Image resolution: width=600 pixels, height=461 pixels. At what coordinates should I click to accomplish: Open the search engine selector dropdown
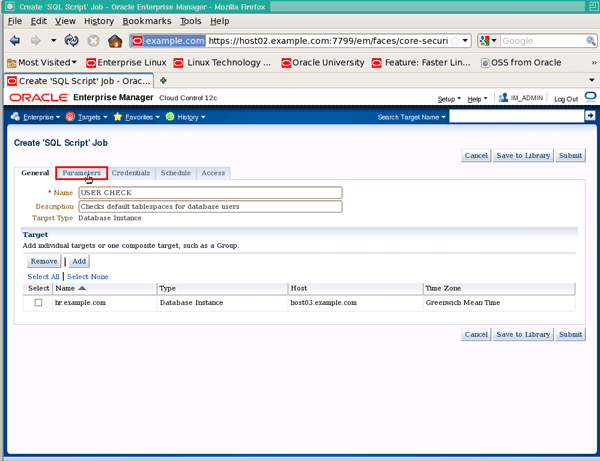(489, 41)
